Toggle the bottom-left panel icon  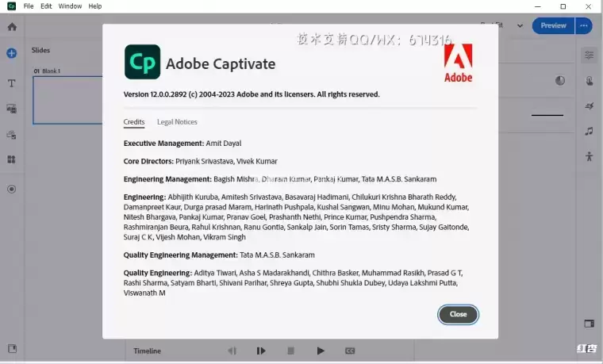coord(13,349)
